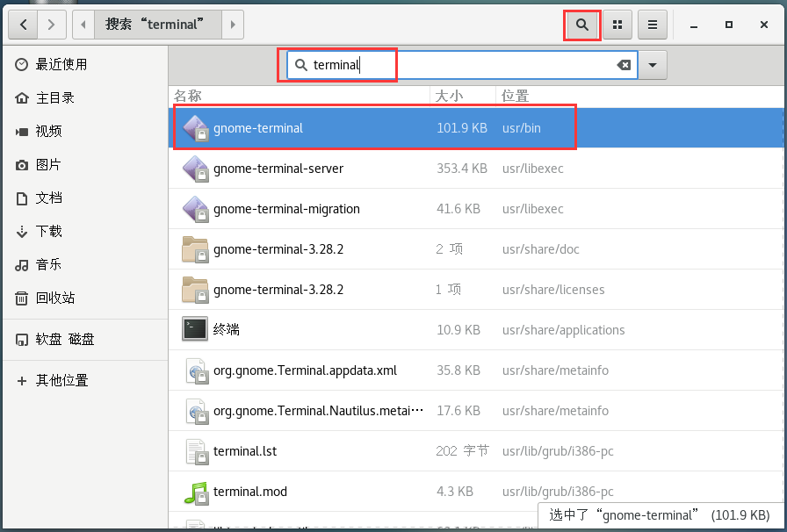Viewport: 787px width, 532px height.
Task: Select the gnome-terminal-migration file name
Action: click(x=286, y=209)
